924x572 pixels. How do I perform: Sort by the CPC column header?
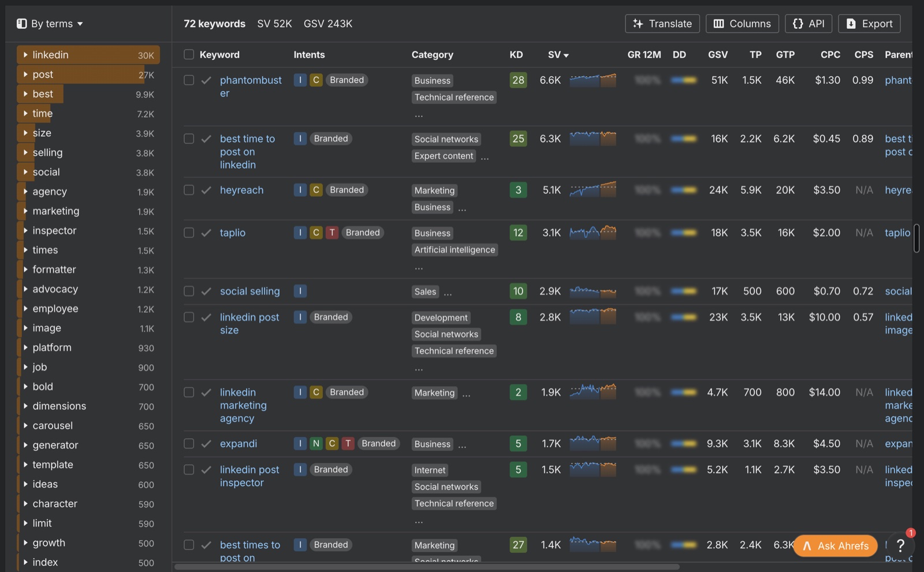(x=830, y=55)
